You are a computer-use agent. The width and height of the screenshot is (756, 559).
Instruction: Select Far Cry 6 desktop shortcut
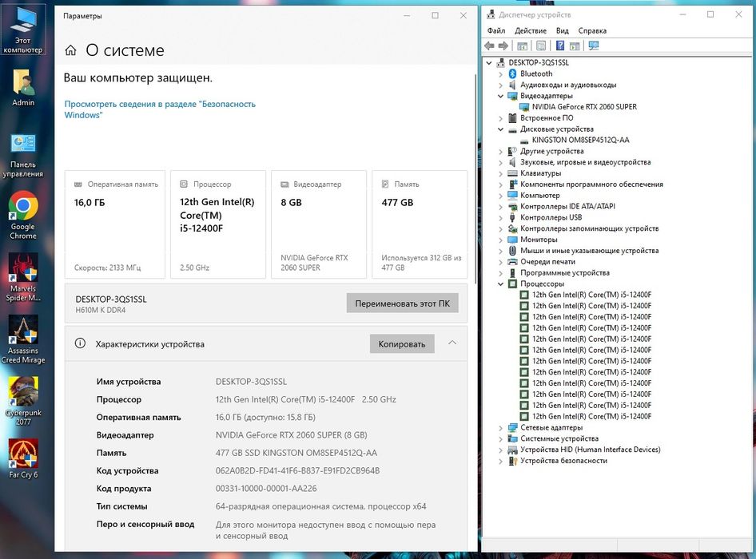pyautogui.click(x=22, y=459)
